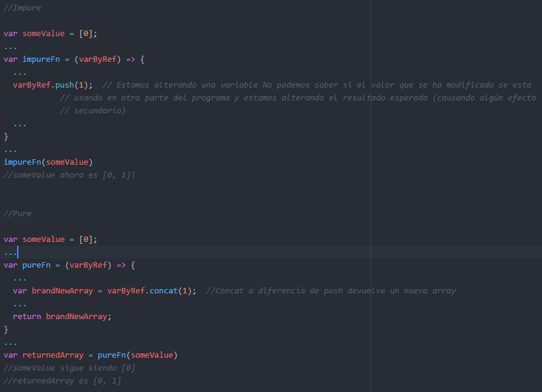Click the closing brace of impureFn

(5, 136)
